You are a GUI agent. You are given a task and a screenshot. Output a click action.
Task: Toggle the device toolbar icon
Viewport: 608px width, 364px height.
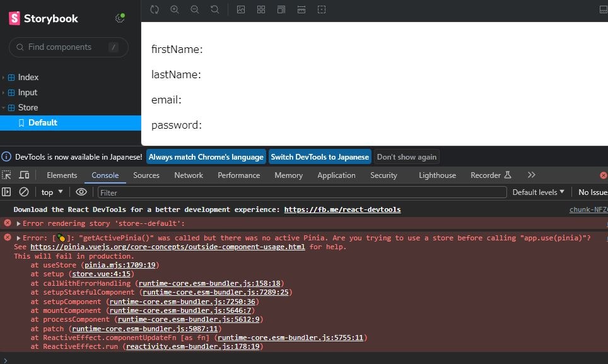(x=24, y=175)
